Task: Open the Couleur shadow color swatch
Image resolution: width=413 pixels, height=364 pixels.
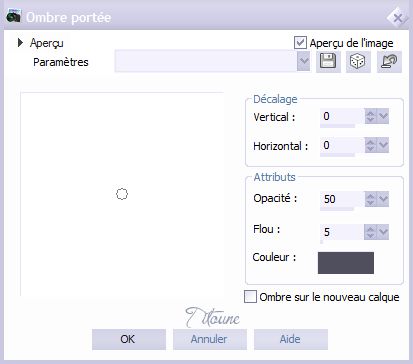Action: [x=346, y=263]
